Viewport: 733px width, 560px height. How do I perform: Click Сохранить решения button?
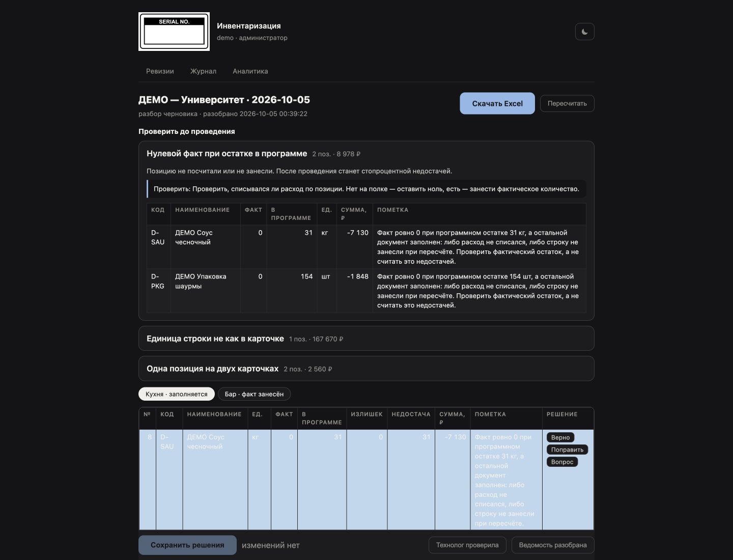(187, 545)
